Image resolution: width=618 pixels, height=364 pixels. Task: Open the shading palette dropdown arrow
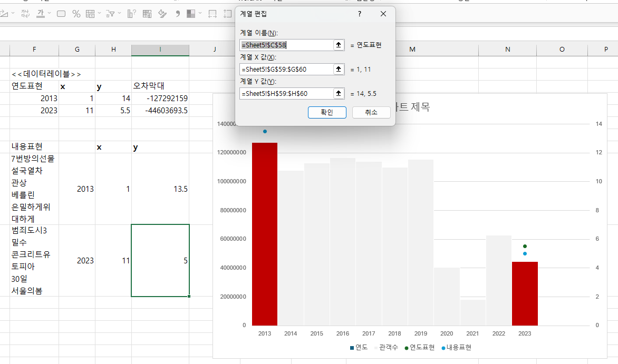coord(200,14)
